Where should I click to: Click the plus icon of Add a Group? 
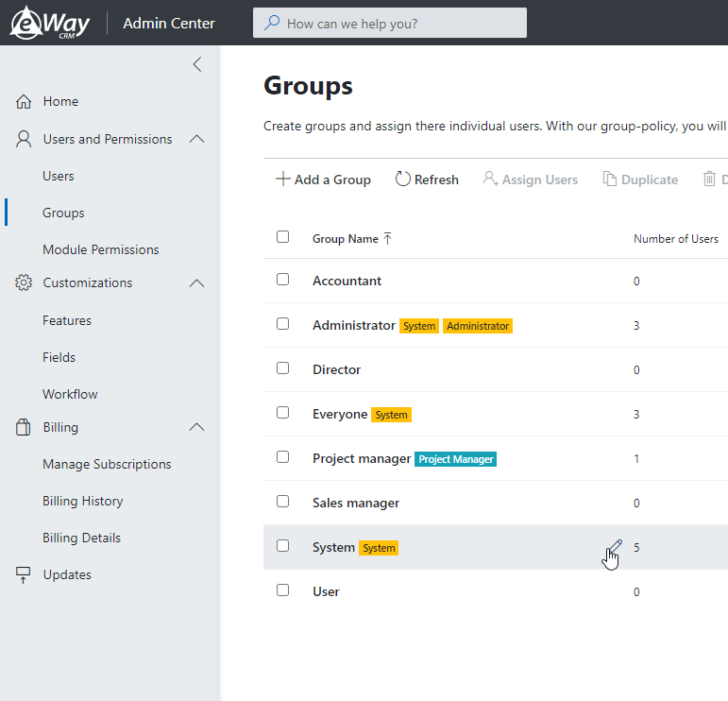(282, 179)
